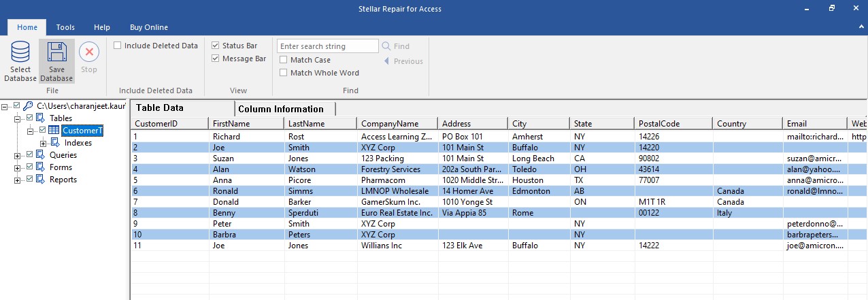Toggle the Message Bar checkbox
868x300 pixels.
pyautogui.click(x=216, y=59)
